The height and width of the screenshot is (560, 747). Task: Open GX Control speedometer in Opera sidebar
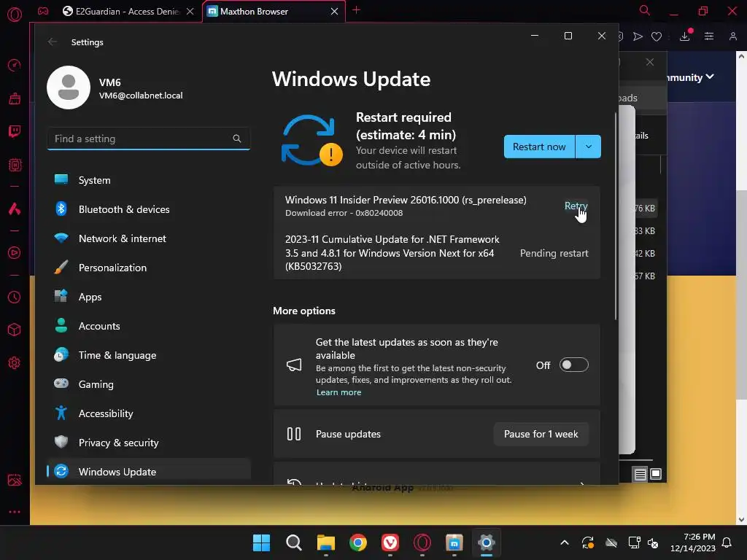coord(15,65)
